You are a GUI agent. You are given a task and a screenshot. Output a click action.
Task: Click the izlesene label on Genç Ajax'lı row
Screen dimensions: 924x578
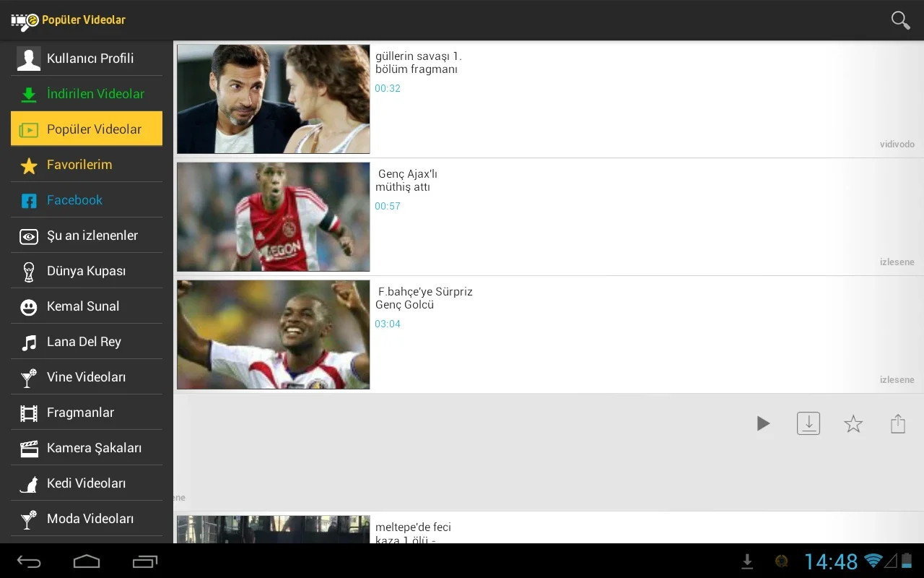coord(897,262)
